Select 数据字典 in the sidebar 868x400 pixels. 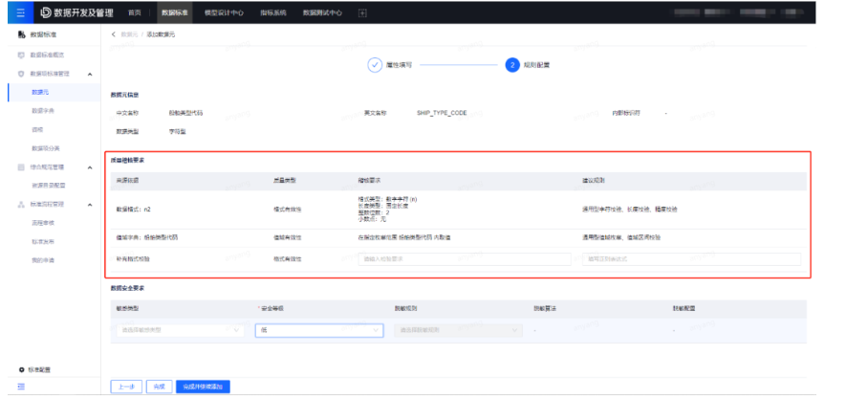click(43, 111)
